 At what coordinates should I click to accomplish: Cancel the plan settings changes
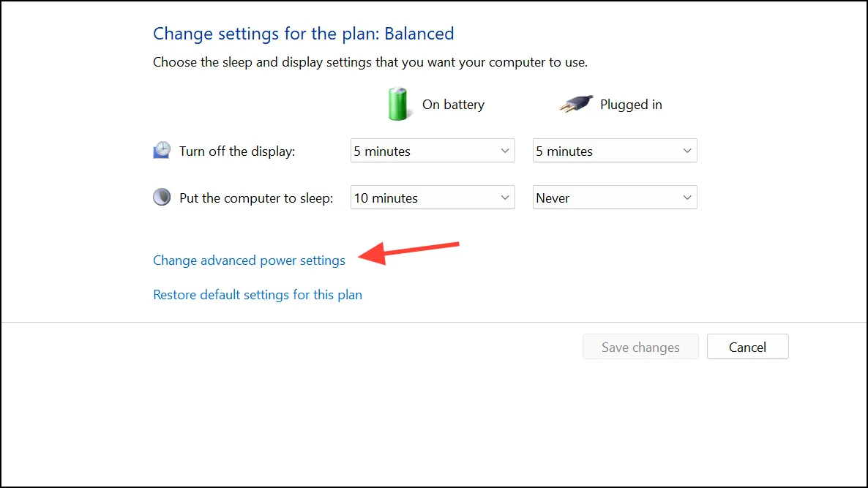click(x=747, y=347)
